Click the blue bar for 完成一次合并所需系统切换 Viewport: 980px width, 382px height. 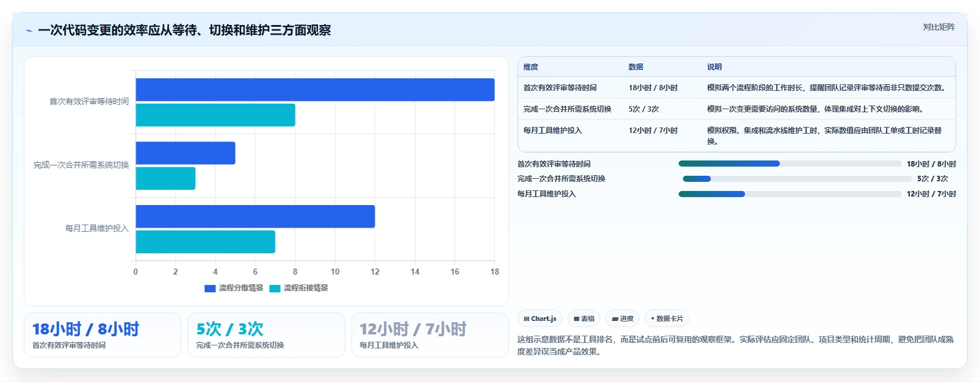(x=186, y=153)
